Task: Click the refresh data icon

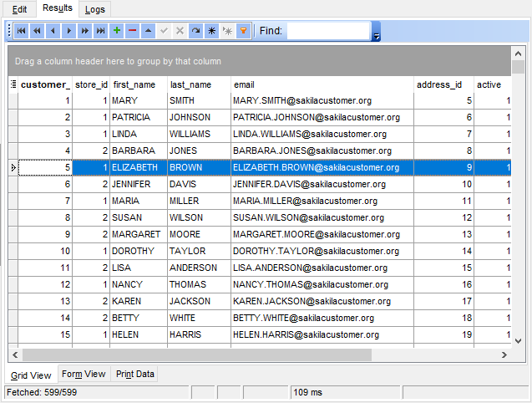Action: click(x=195, y=31)
